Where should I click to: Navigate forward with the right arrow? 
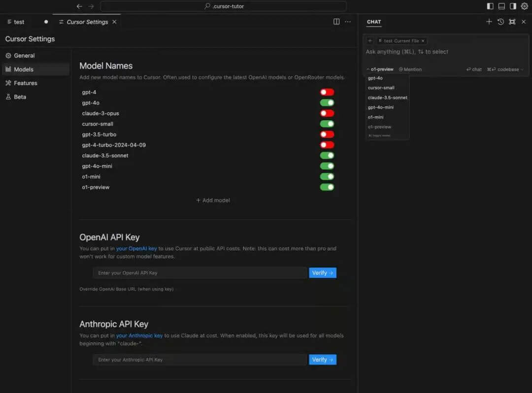pyautogui.click(x=91, y=6)
